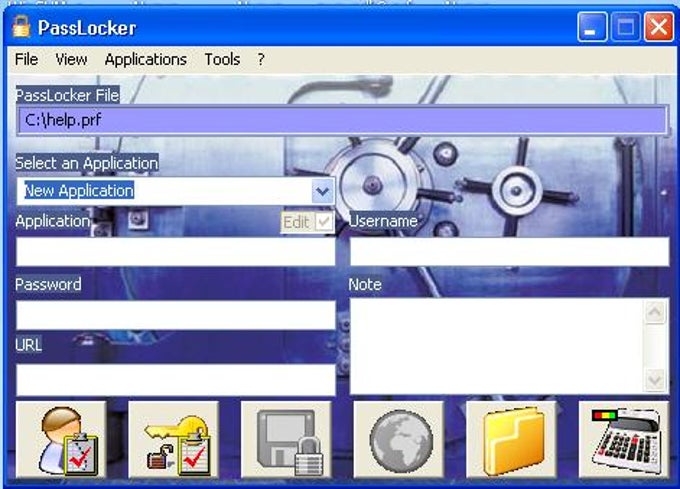Image resolution: width=680 pixels, height=489 pixels.
Task: Expand the Select an Application dropdown
Action: (x=322, y=191)
